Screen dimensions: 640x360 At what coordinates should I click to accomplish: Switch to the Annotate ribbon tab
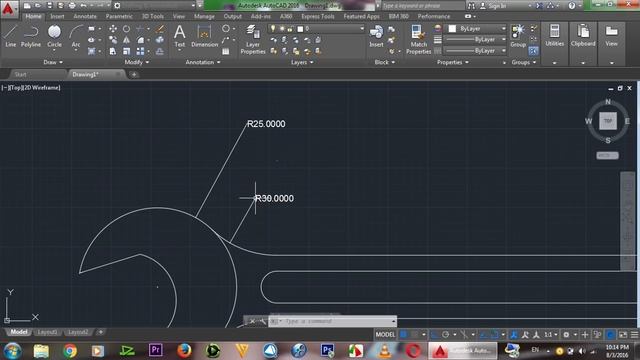pyautogui.click(x=85, y=16)
